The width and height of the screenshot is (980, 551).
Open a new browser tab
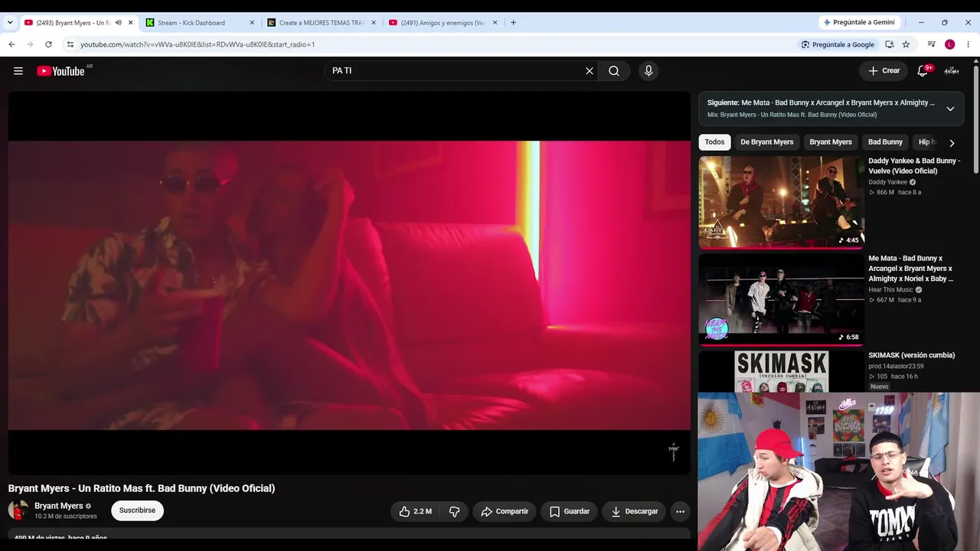(513, 23)
